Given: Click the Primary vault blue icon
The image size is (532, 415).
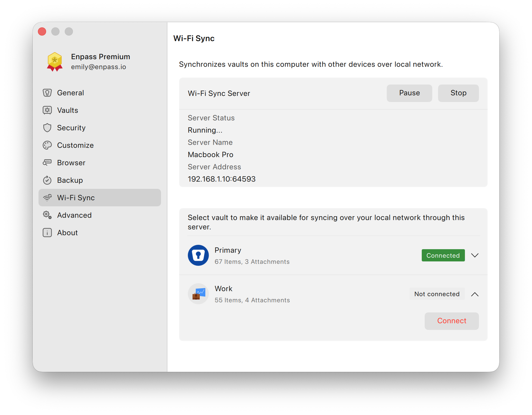Looking at the screenshot, I should point(198,255).
